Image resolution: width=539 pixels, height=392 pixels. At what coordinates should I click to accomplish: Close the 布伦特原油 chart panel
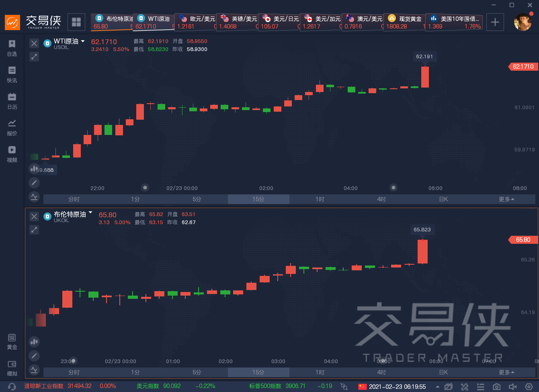click(35, 216)
